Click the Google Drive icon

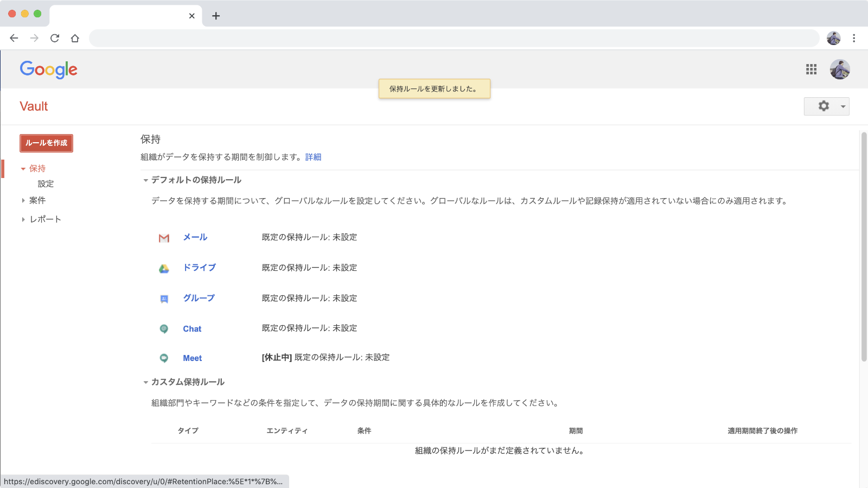tap(164, 269)
